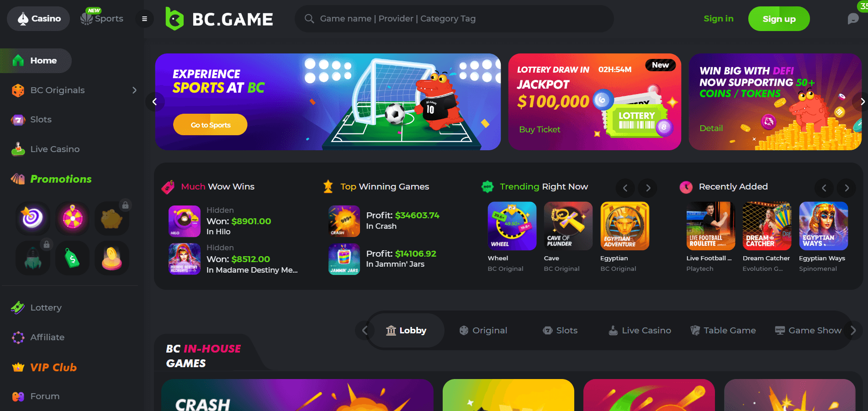Show next Trending Right Now games

click(648, 188)
